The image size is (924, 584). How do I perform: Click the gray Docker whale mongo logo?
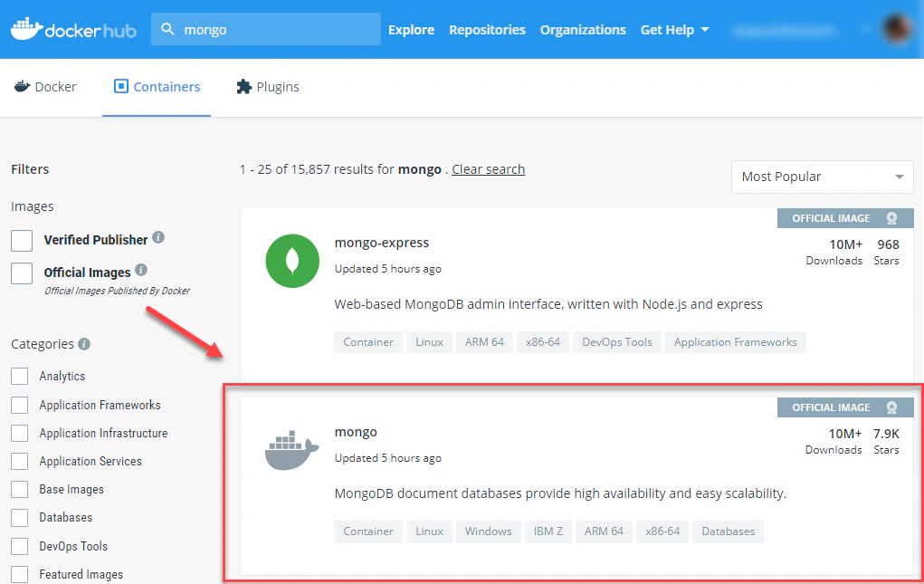(x=291, y=450)
